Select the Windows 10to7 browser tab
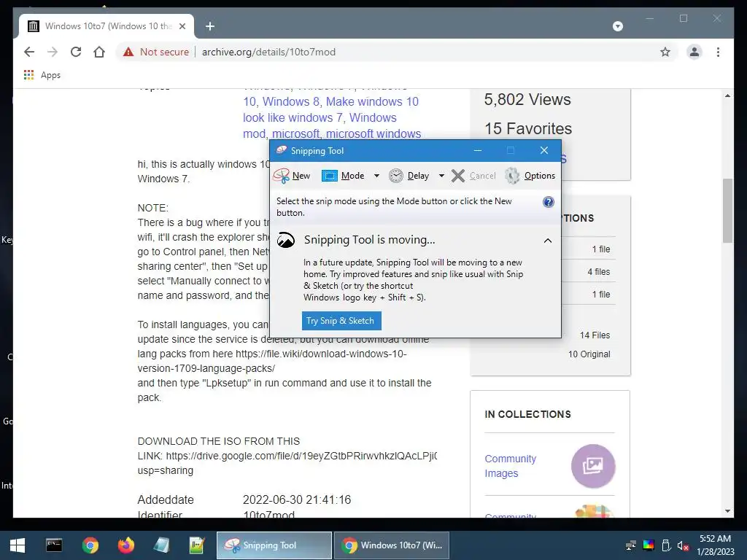Viewport: 747px width, 560px height. 107,26
